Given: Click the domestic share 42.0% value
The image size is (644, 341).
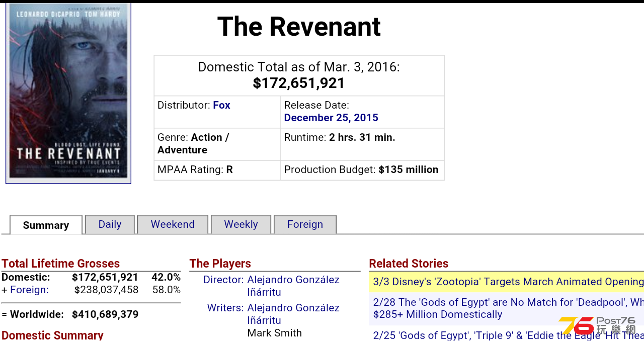Looking at the screenshot, I should click(x=166, y=277).
